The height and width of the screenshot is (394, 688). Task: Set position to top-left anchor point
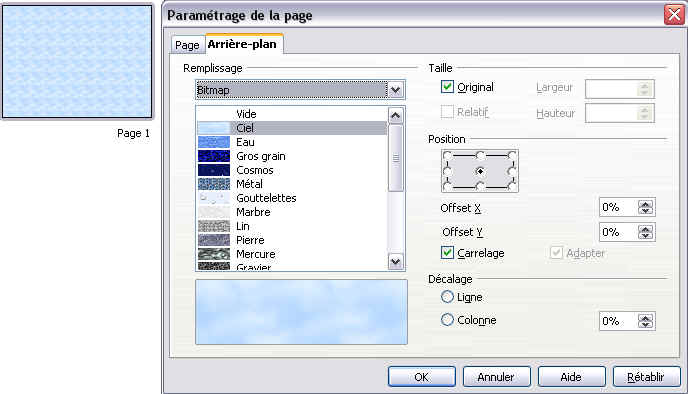pyautogui.click(x=447, y=156)
